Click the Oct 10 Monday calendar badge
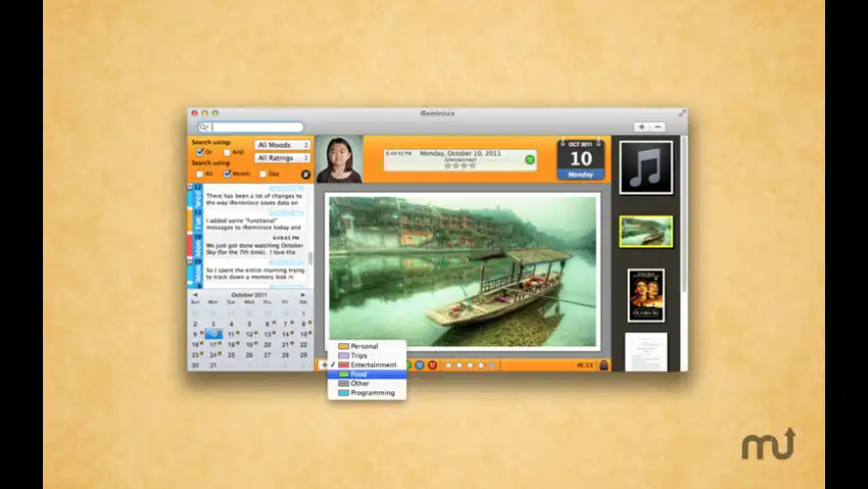Image resolution: width=868 pixels, height=489 pixels. point(581,160)
